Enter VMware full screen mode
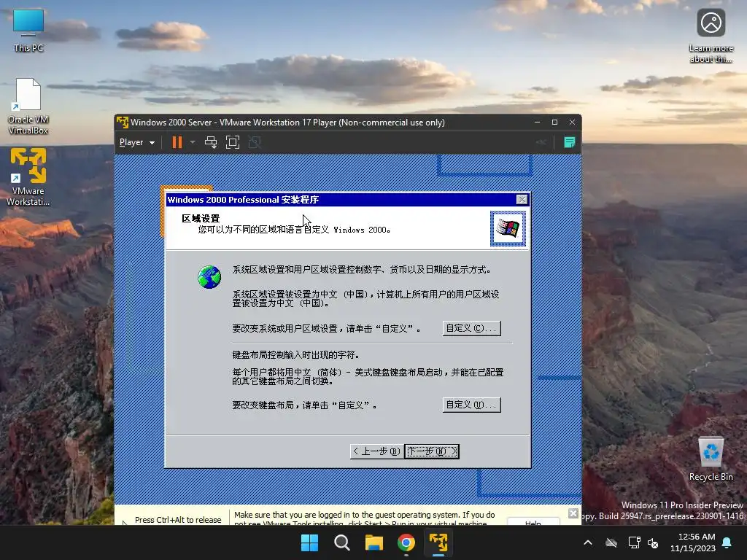Image resolution: width=747 pixels, height=560 pixels. pyautogui.click(x=233, y=142)
